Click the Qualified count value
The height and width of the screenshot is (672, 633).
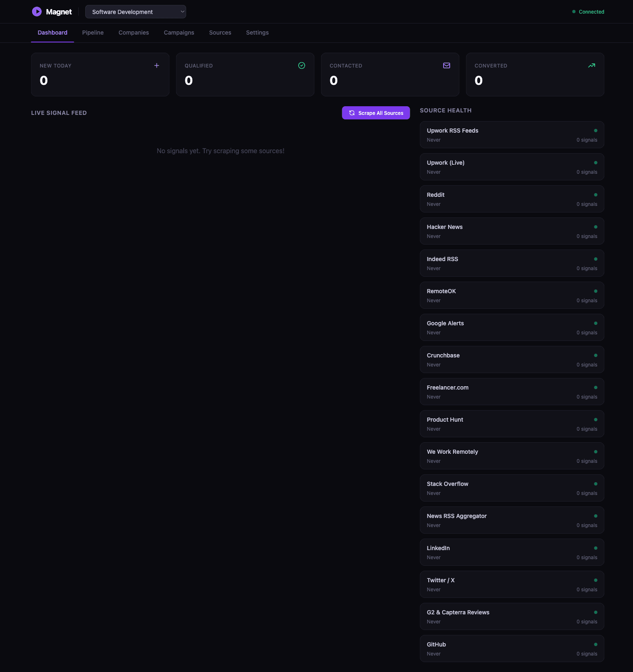point(189,80)
